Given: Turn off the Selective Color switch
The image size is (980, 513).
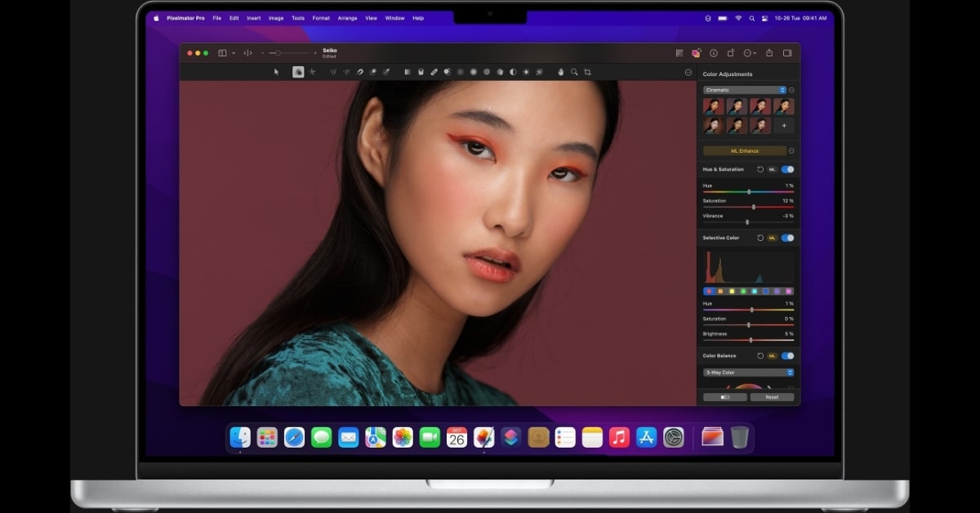Looking at the screenshot, I should 787,238.
